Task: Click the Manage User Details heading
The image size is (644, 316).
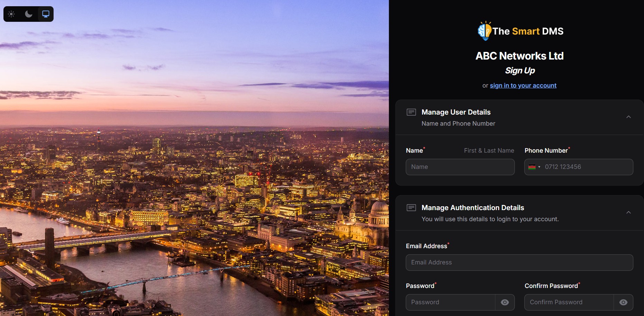Action: tap(456, 112)
